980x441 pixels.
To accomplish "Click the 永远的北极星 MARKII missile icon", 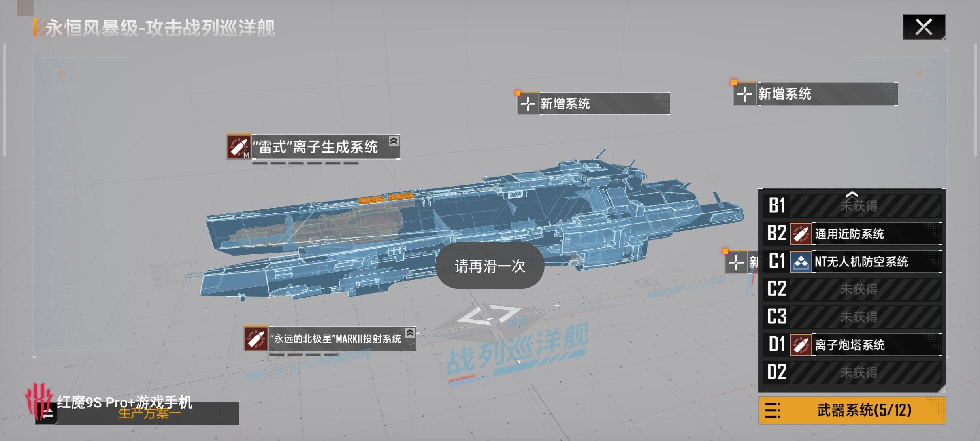I will click(256, 339).
